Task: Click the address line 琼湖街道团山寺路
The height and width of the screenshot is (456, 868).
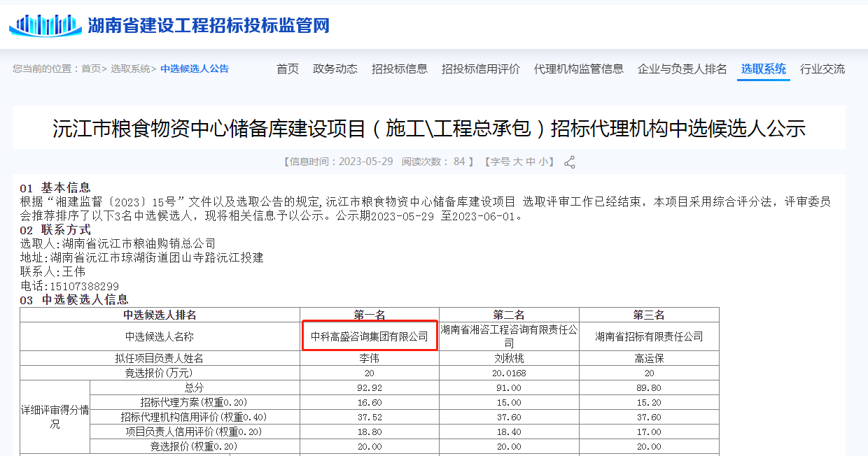Action: (142, 258)
